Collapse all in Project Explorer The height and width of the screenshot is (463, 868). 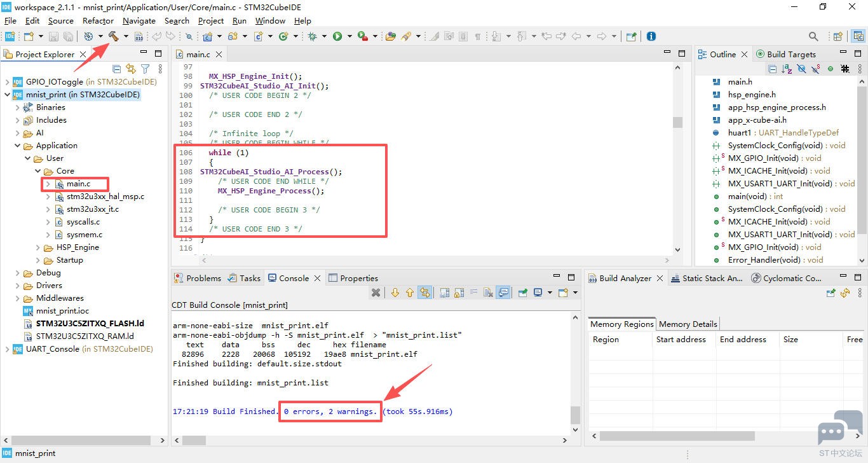[x=117, y=69]
